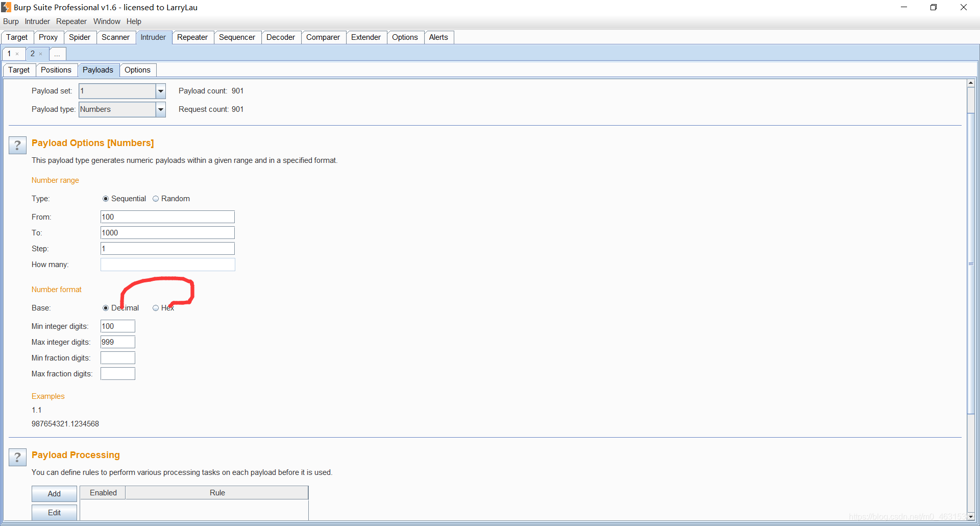Select the Sequential number range type

tap(106, 199)
